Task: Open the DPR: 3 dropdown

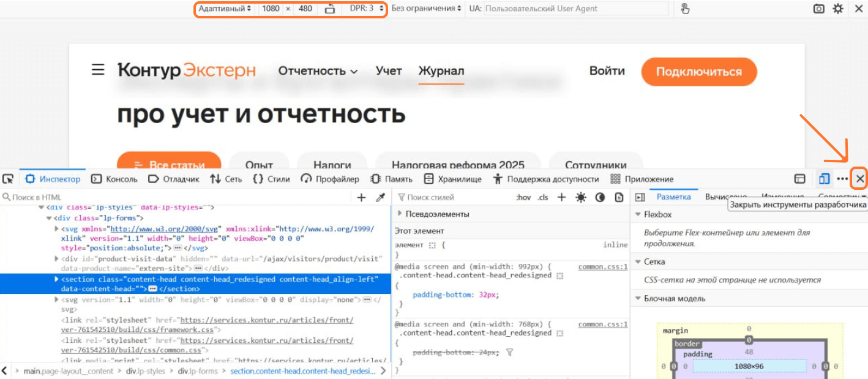Action: (x=367, y=9)
